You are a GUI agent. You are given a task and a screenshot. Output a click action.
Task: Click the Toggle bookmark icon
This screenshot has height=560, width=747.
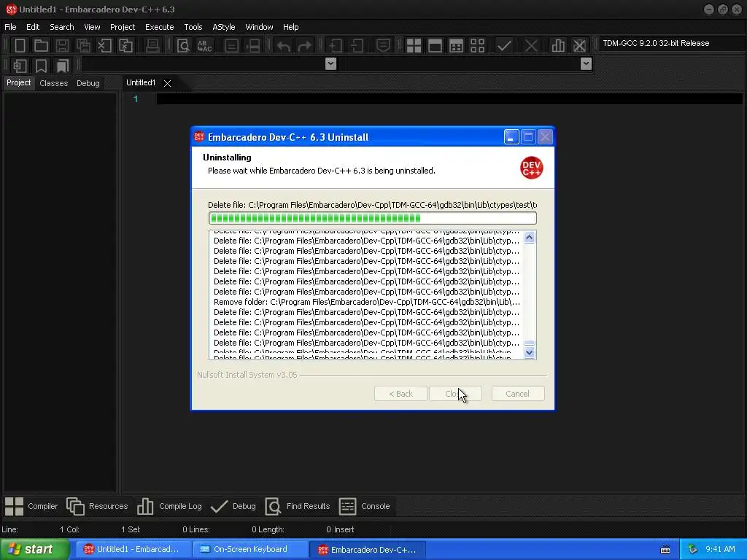[42, 66]
